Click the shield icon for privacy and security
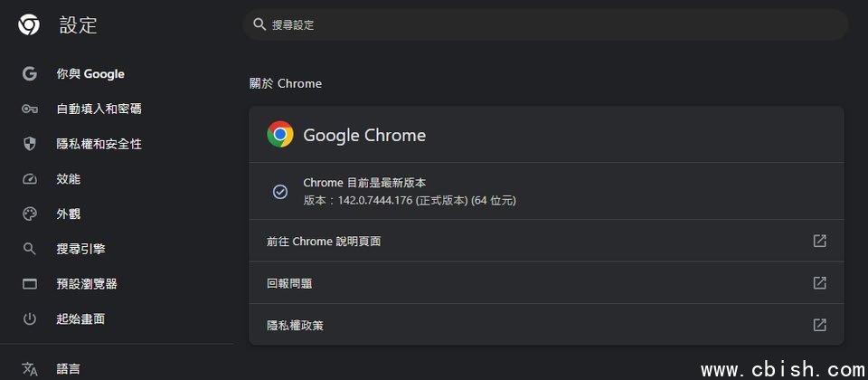This screenshot has width=868, height=380. pos(30,144)
